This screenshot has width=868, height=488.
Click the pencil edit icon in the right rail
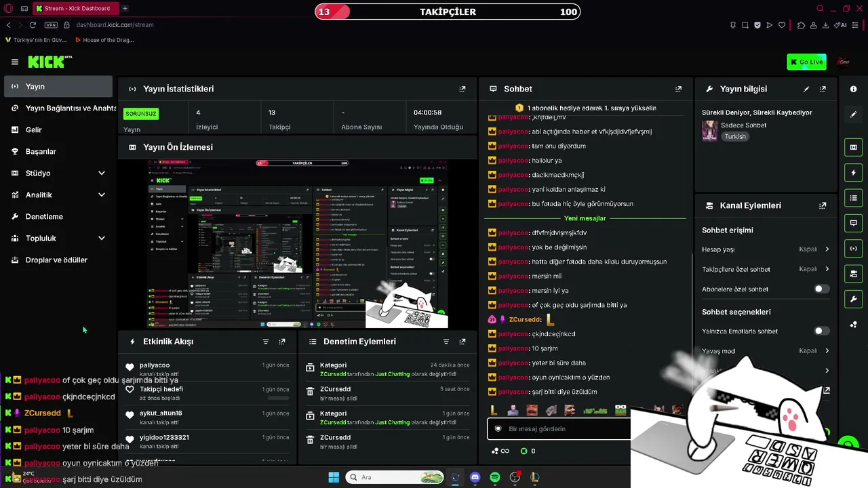coord(853,115)
